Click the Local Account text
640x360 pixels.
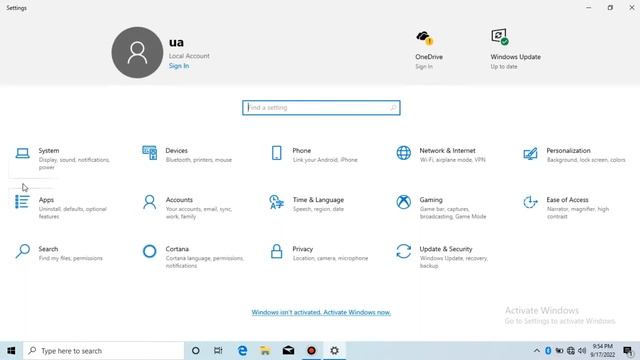coord(189,56)
